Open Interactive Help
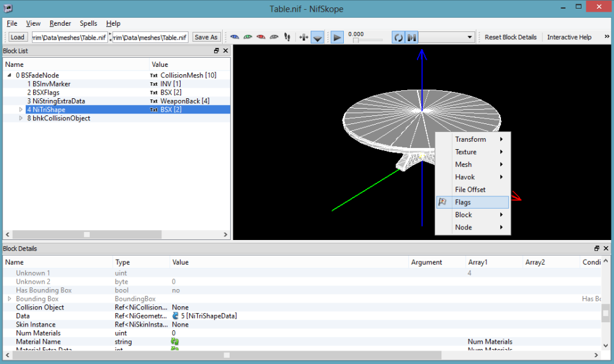Screen dimensions: 614x364 pos(569,37)
